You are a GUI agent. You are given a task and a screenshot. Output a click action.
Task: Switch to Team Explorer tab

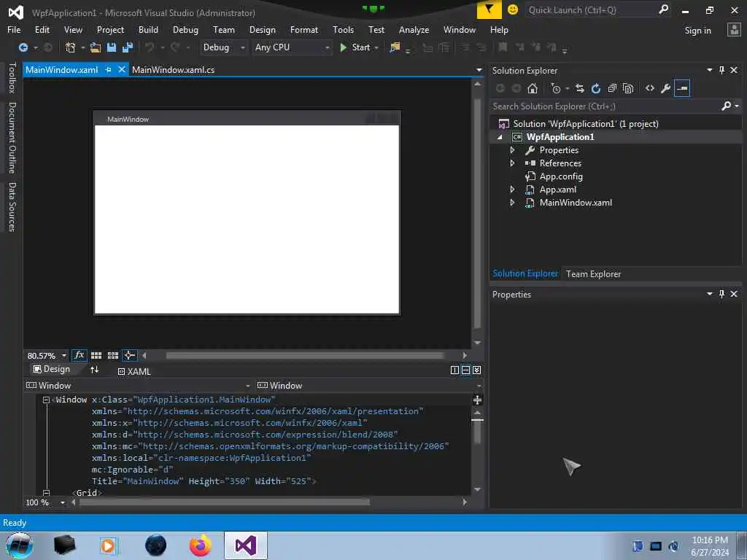(593, 274)
